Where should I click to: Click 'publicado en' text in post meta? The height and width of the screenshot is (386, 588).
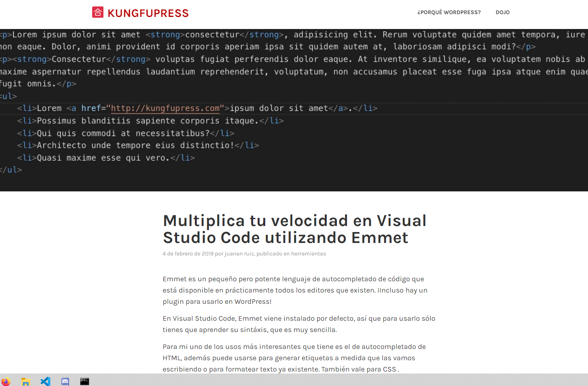click(273, 254)
